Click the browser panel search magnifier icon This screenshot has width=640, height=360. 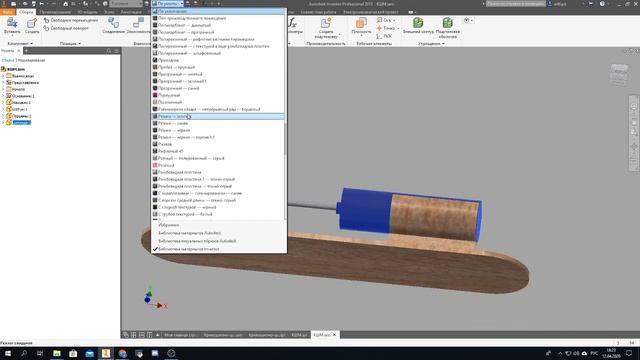(x=109, y=51)
